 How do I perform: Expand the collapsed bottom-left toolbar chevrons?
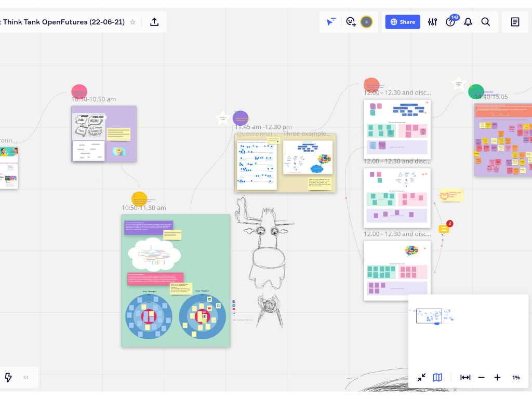tap(26, 377)
